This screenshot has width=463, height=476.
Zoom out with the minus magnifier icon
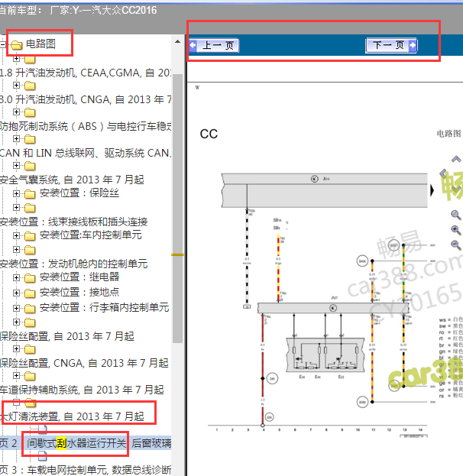tap(455, 244)
